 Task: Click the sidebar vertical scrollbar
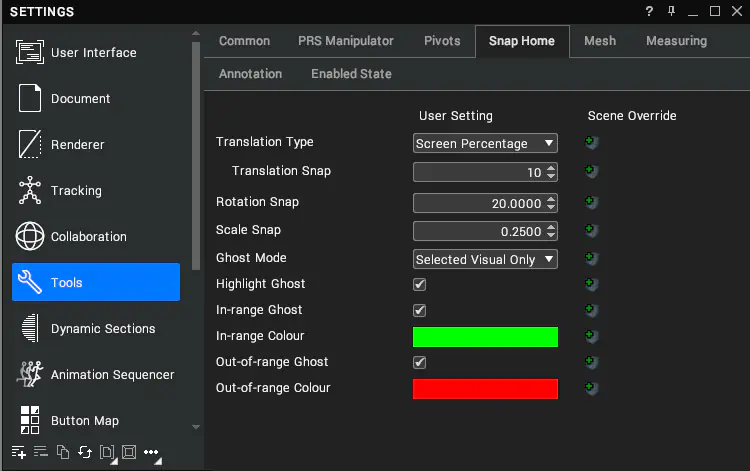(x=196, y=156)
